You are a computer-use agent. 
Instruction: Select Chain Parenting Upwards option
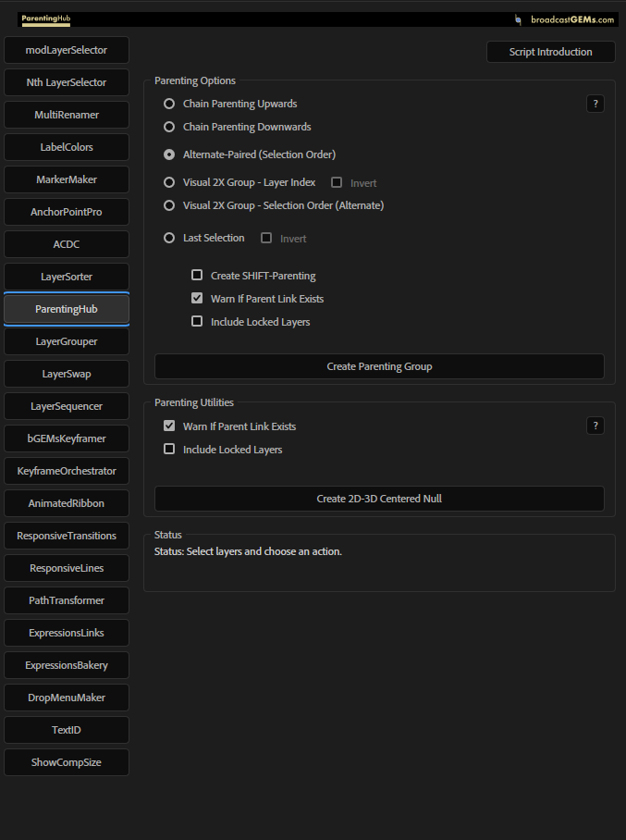coord(169,104)
